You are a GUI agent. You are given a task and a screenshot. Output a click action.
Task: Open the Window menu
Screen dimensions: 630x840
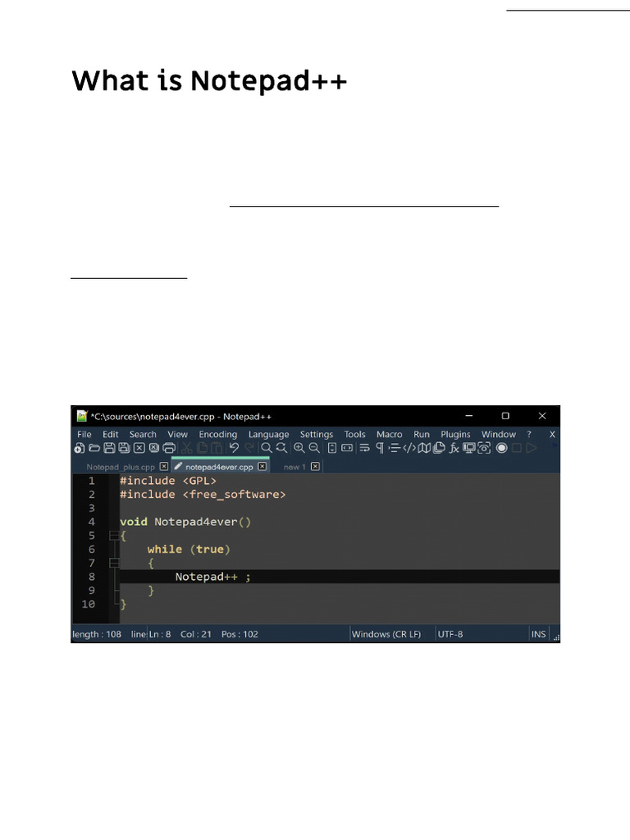pyautogui.click(x=499, y=435)
